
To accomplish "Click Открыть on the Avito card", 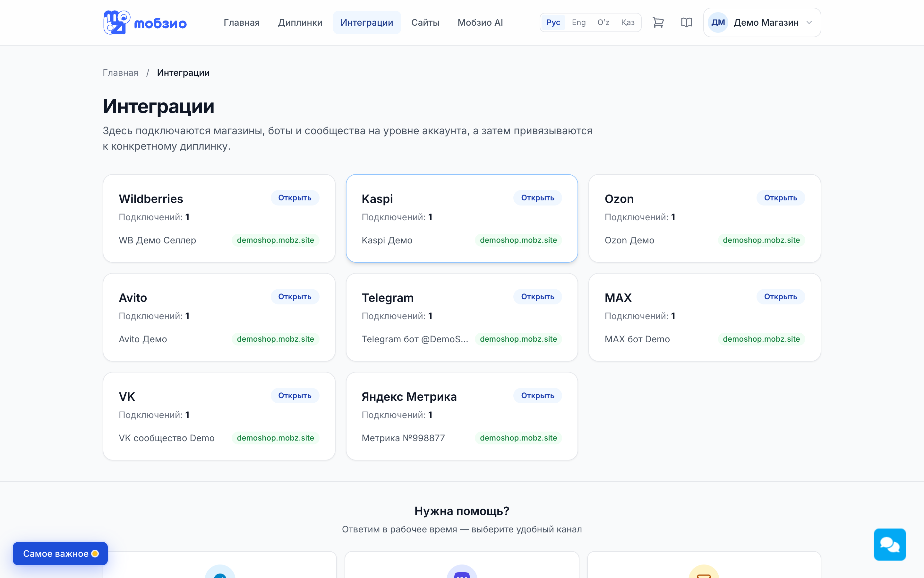I will (x=295, y=297).
